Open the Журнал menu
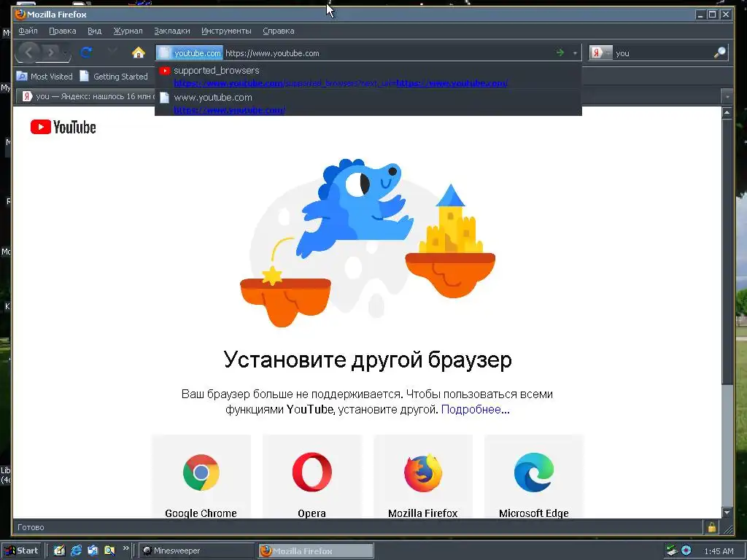747x560 pixels. click(x=128, y=31)
